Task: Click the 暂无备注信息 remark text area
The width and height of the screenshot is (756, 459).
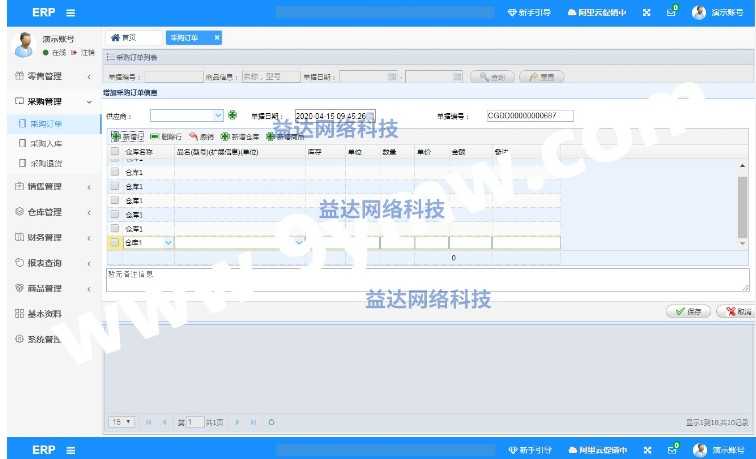Action: click(428, 280)
